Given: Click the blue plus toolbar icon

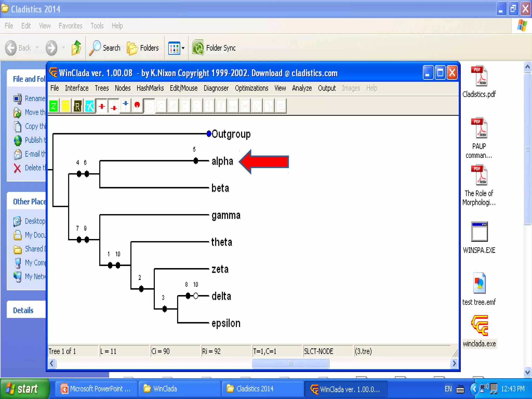Looking at the screenshot, I should 125,106.
